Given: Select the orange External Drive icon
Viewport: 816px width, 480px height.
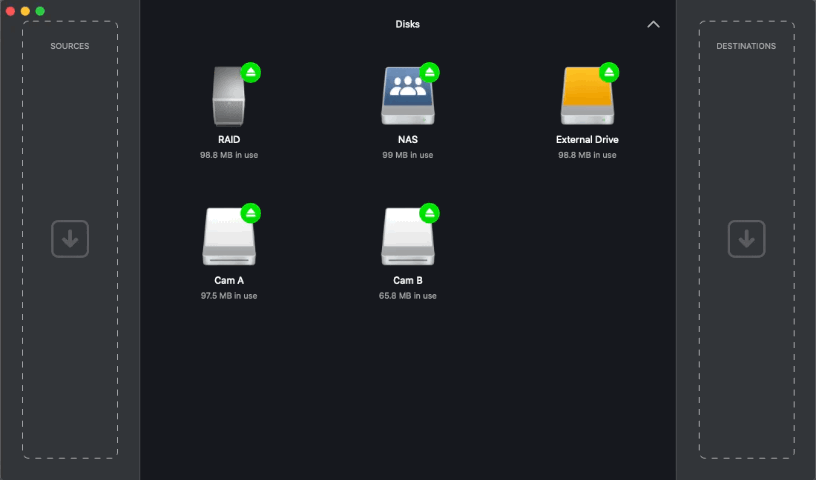Looking at the screenshot, I should (587, 96).
